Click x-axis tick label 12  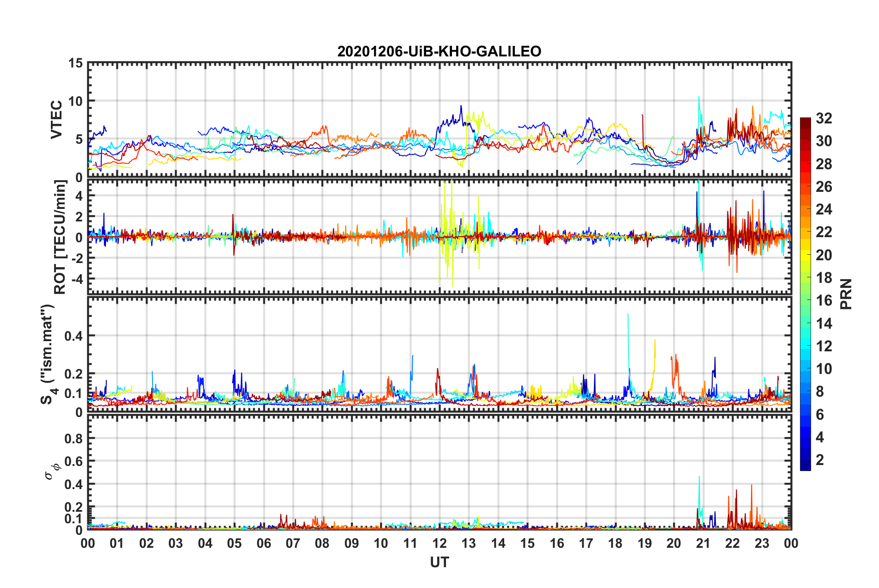click(439, 543)
